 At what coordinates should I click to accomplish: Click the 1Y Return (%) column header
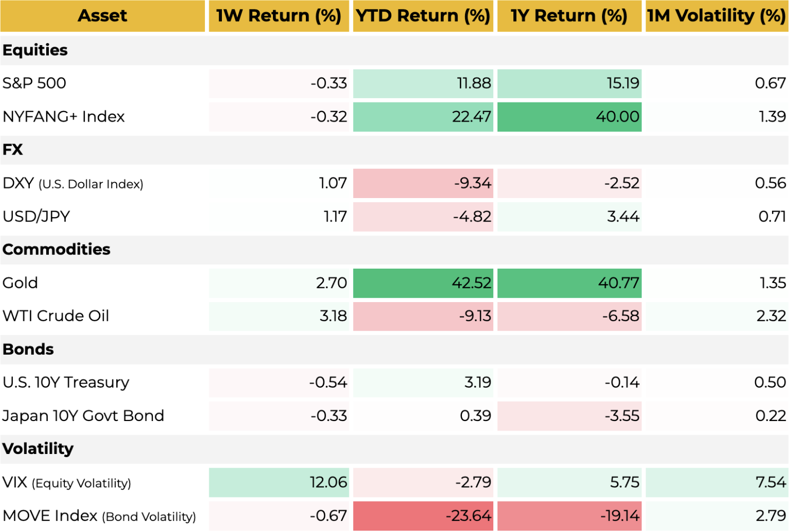[x=569, y=16]
